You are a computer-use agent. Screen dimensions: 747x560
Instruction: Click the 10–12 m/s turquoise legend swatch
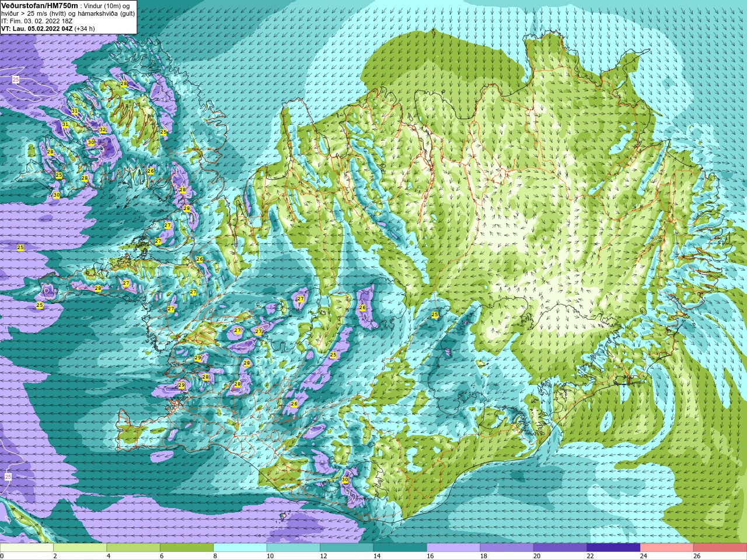(x=294, y=548)
